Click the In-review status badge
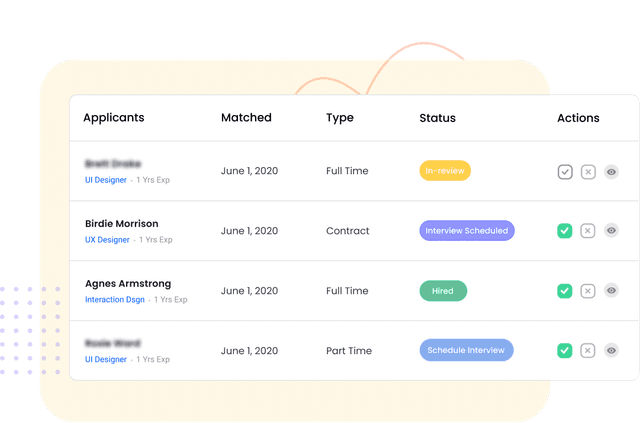This screenshot has width=640, height=423. [x=444, y=171]
